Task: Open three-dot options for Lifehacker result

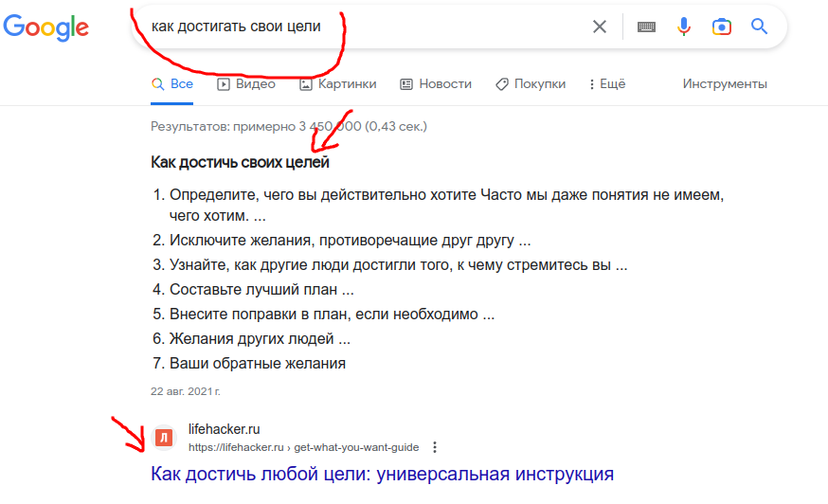Action: coord(435,447)
